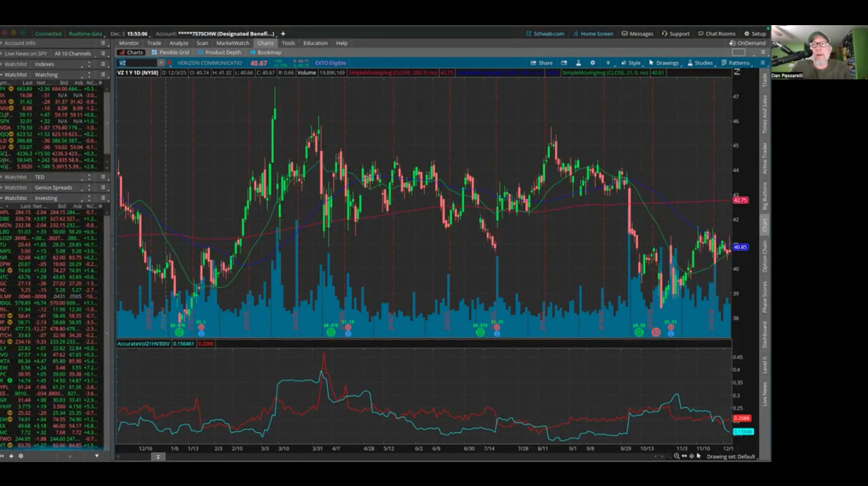
Task: Add a new account tab with plus
Action: coord(282,34)
